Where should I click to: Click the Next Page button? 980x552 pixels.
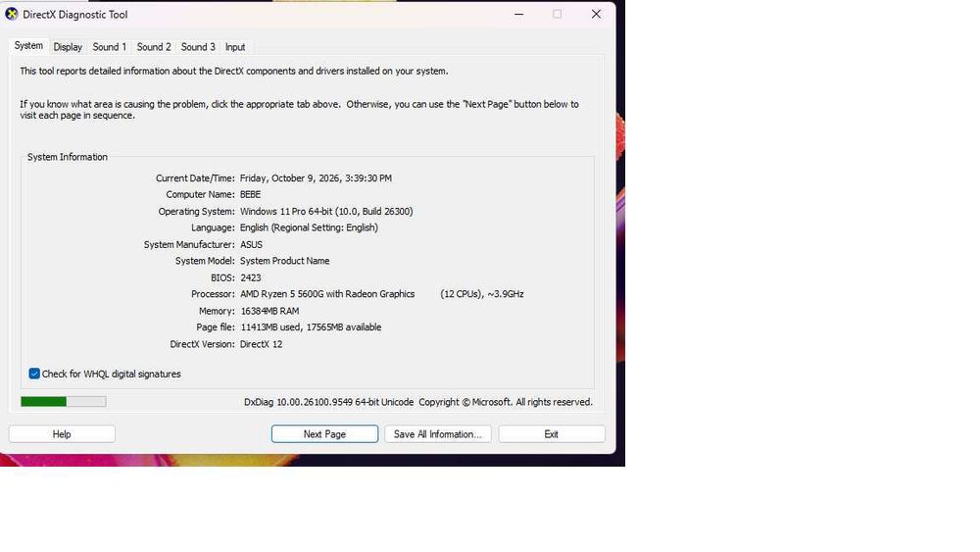point(324,433)
